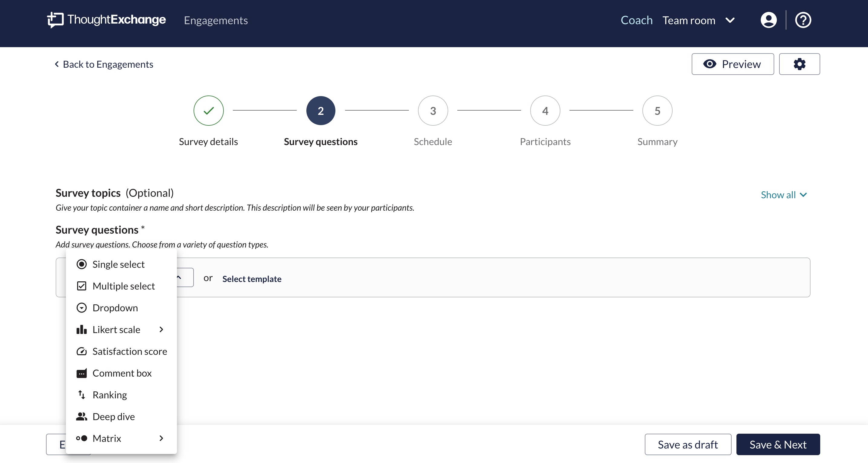Jump to step 3 Schedule
This screenshot has height=463, width=868.
click(x=433, y=110)
